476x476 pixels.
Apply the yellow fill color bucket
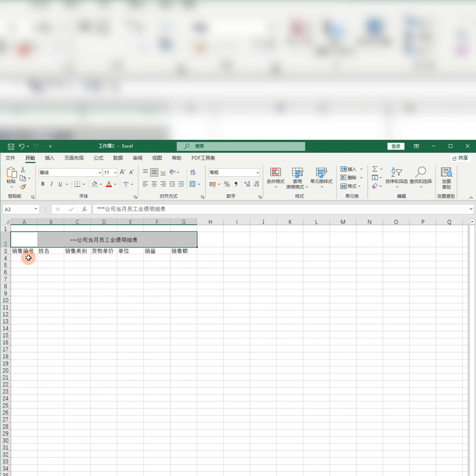[x=95, y=184]
